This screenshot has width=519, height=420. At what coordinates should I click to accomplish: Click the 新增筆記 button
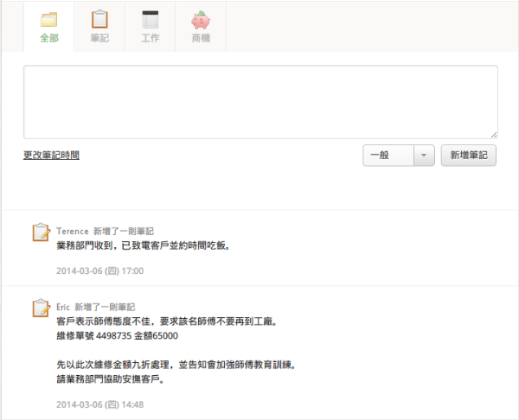[468, 155]
